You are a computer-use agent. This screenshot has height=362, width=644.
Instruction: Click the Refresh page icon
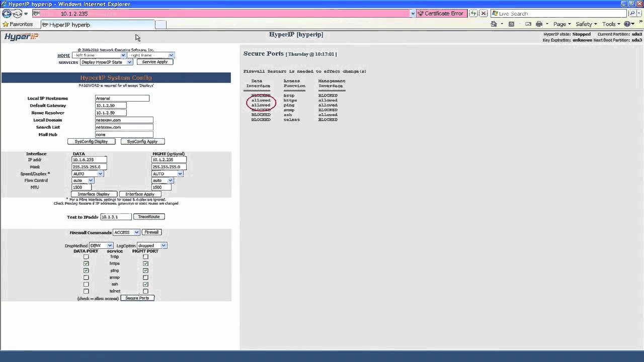474,14
